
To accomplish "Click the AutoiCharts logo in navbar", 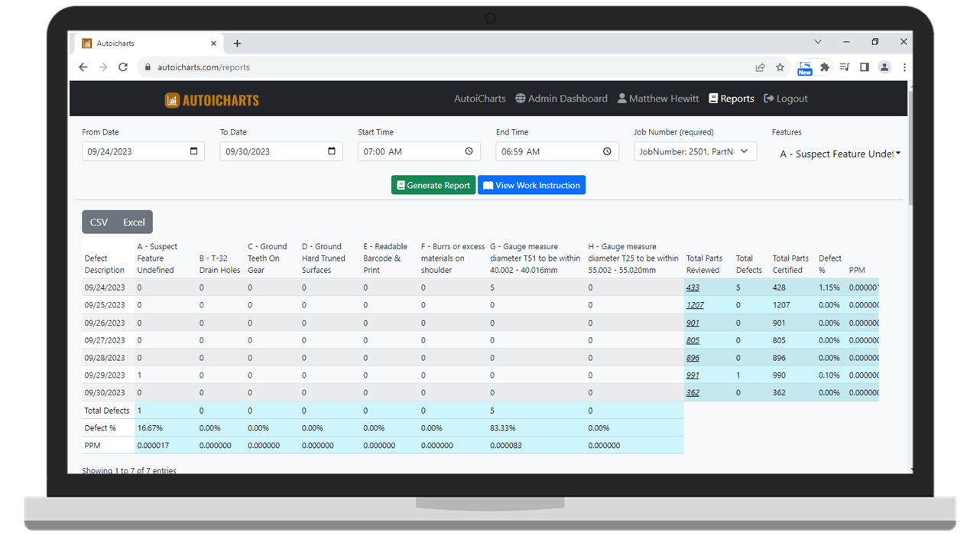I will 212,100.
